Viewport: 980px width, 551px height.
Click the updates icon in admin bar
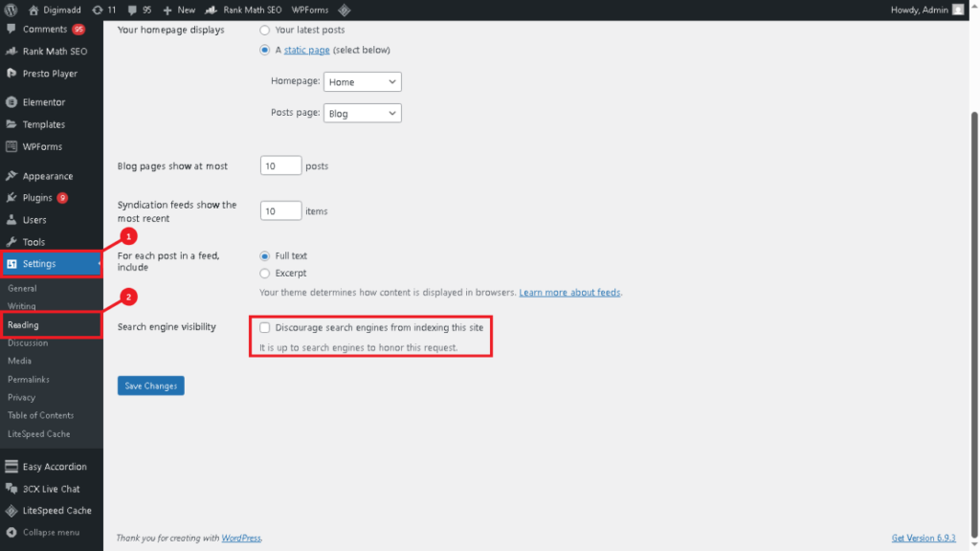click(98, 10)
